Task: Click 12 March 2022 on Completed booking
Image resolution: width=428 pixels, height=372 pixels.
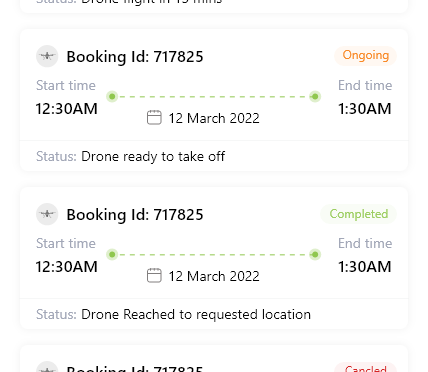Action: [x=214, y=276]
